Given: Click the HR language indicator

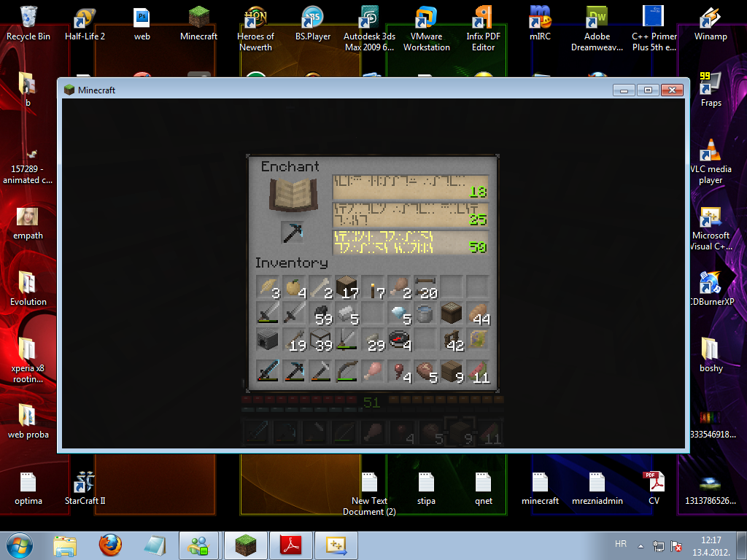Looking at the screenshot, I should pos(620,544).
